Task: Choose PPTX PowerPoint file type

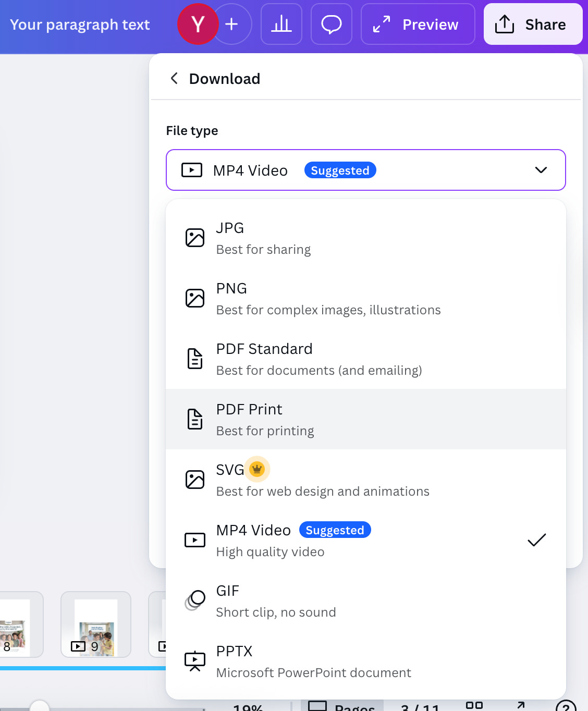Action: [x=366, y=661]
